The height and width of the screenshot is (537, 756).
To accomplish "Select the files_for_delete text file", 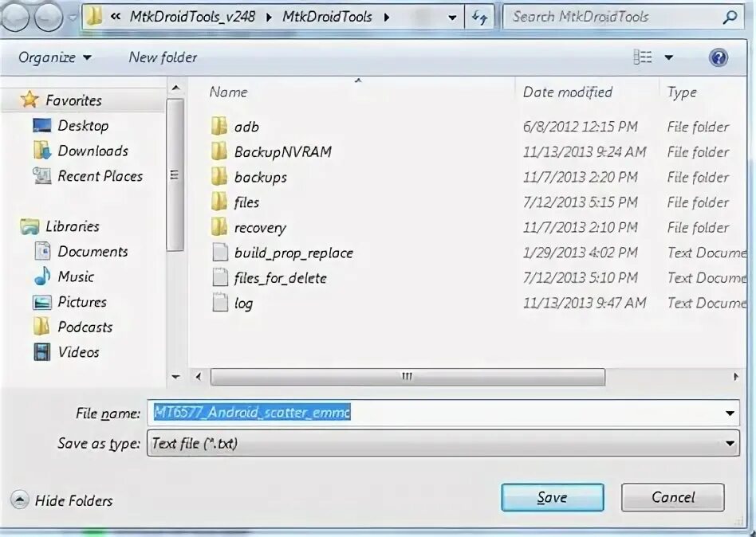I will pos(280,278).
